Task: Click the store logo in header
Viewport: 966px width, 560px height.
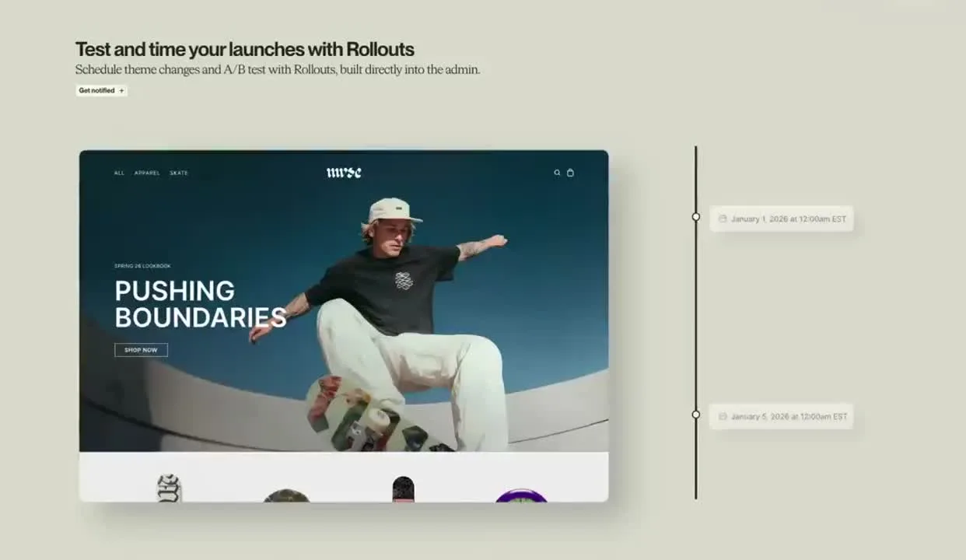Action: click(344, 173)
